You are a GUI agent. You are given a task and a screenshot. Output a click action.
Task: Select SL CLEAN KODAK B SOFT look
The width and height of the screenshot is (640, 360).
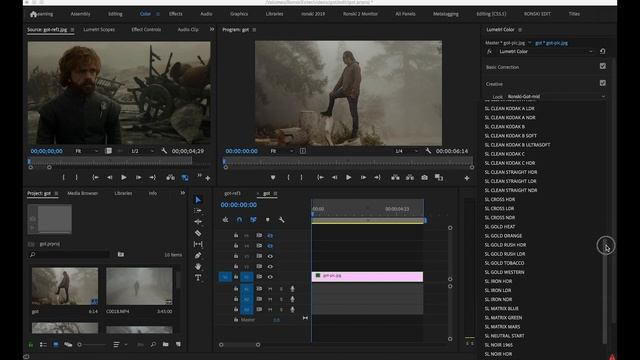(511, 136)
